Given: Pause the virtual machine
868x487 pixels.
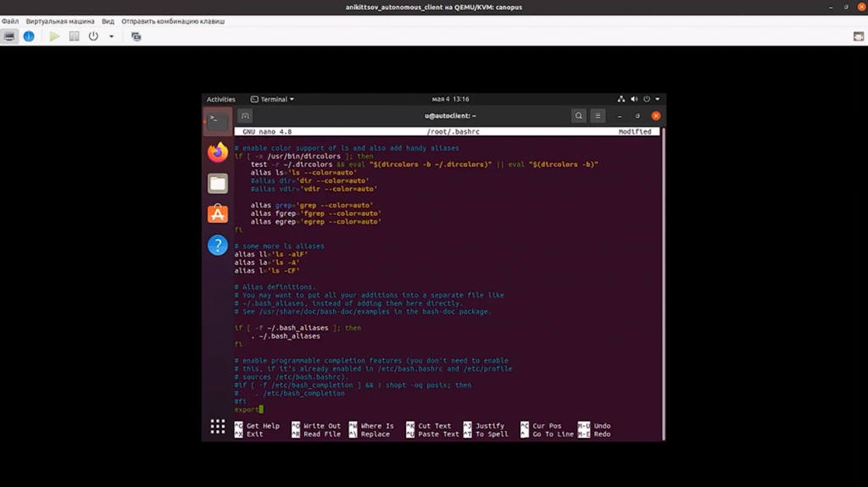Looking at the screenshot, I should click(75, 36).
